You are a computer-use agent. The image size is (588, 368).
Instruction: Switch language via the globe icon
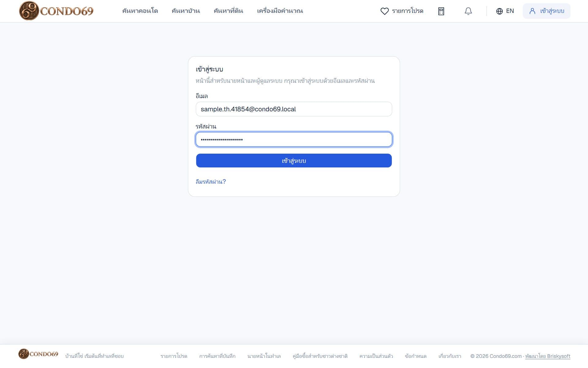499,11
